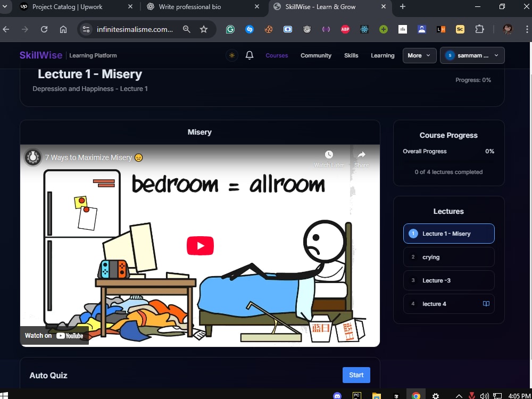Show hidden system tray icons
Viewport: 532px width, 399px height.
pyautogui.click(x=459, y=396)
